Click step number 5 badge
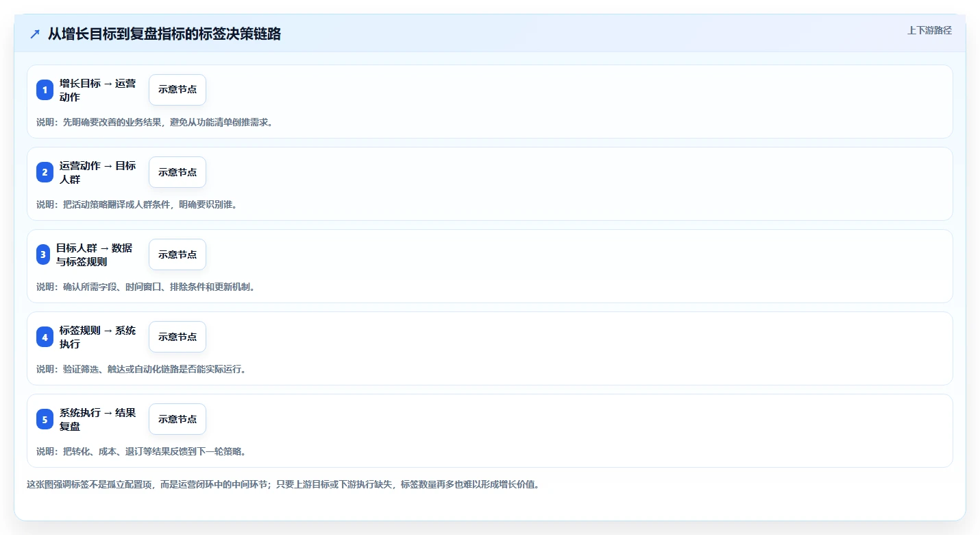 (45, 419)
